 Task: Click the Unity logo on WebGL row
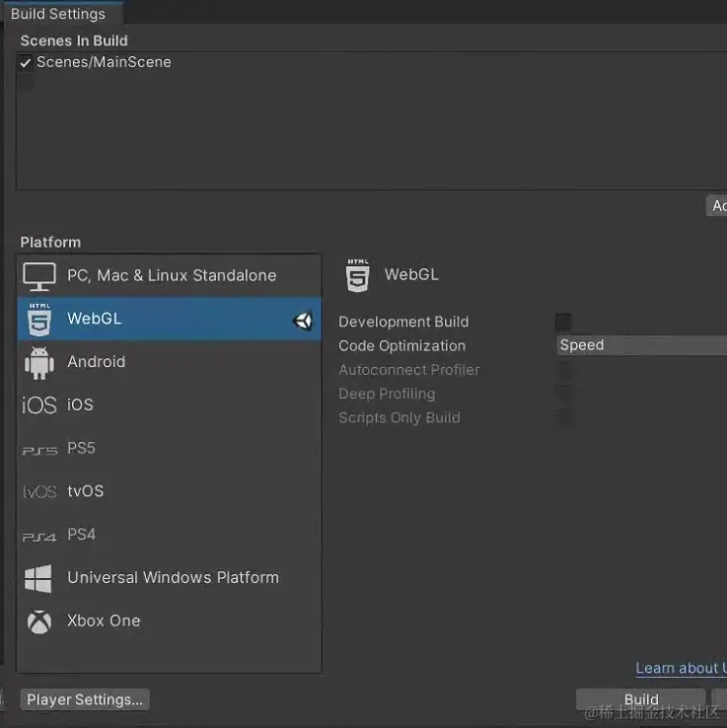(303, 321)
